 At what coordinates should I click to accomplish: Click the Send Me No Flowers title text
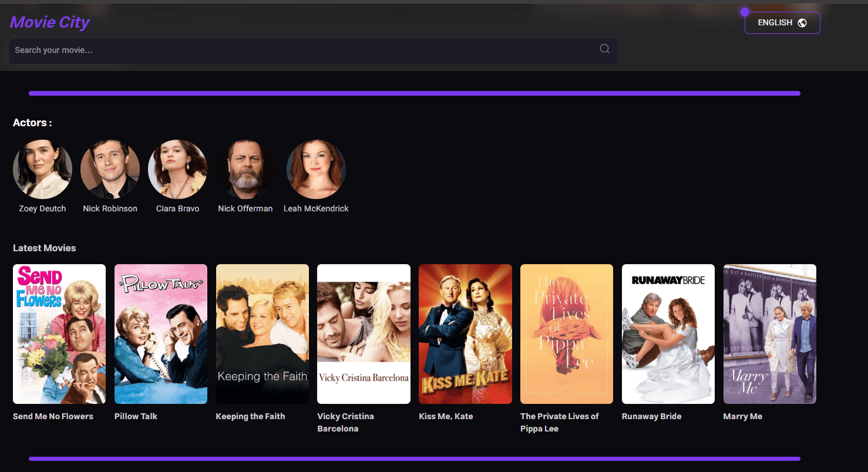(x=53, y=416)
